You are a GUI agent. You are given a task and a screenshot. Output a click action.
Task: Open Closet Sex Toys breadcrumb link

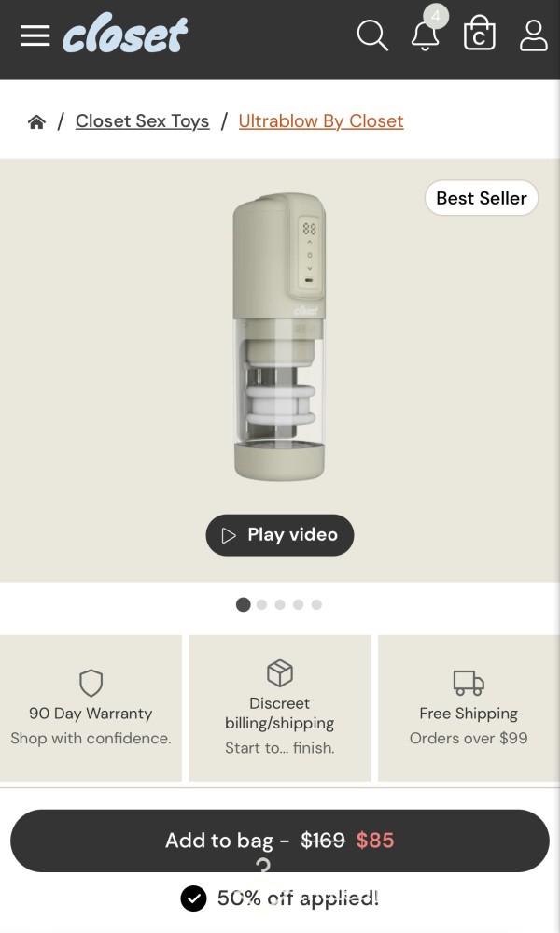[x=142, y=121]
